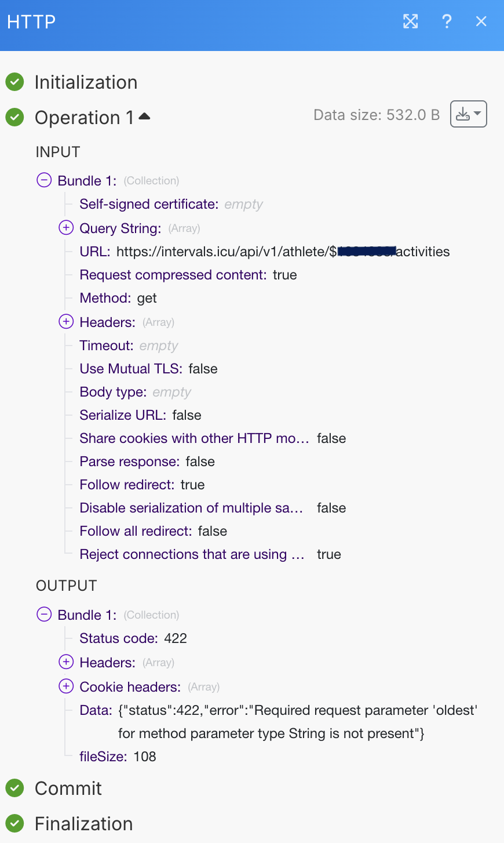Screen dimensions: 504x843
Task: Click the Finalization step label
Action: click(x=84, y=823)
